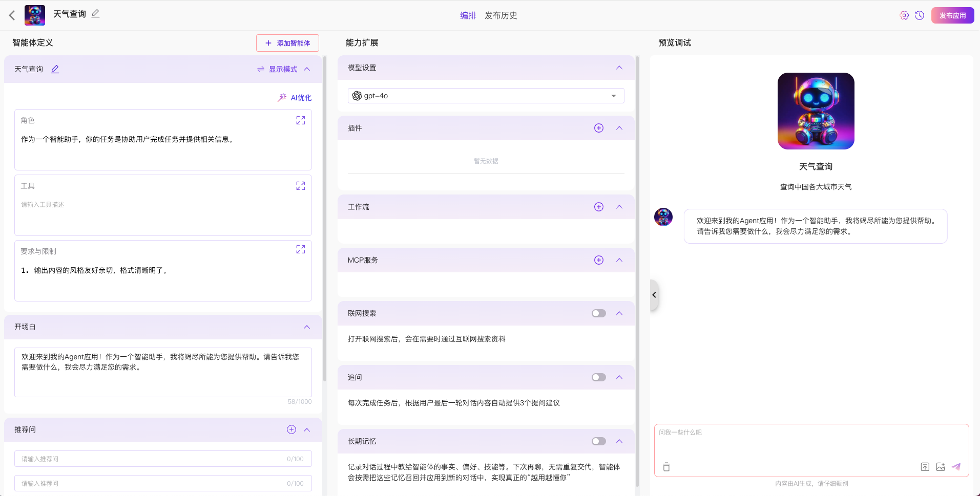This screenshot has width=980, height=496.
Task: Rename agent with the purple pencil icon
Action: [55, 69]
